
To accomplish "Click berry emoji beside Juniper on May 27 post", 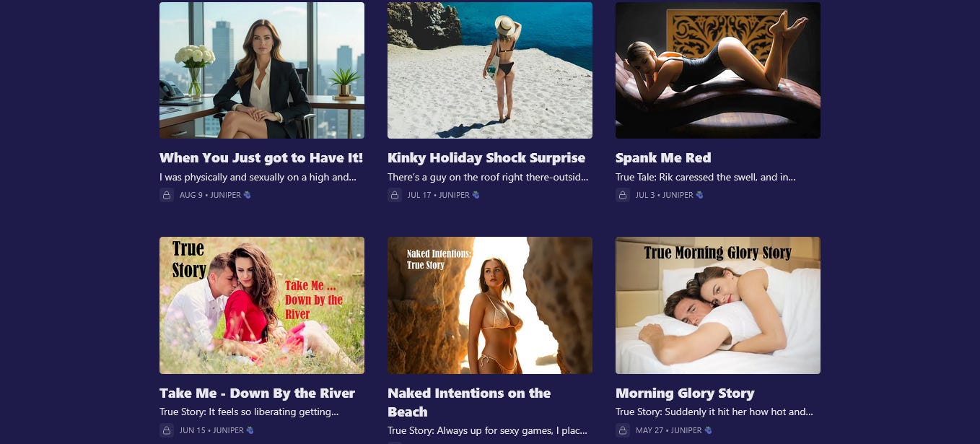I will [x=708, y=430].
